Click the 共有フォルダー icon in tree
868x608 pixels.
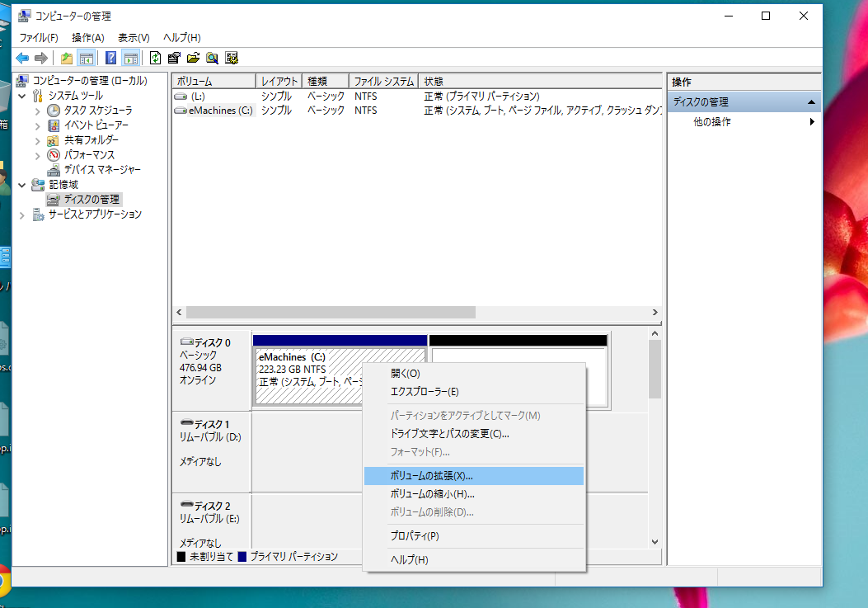(x=53, y=140)
